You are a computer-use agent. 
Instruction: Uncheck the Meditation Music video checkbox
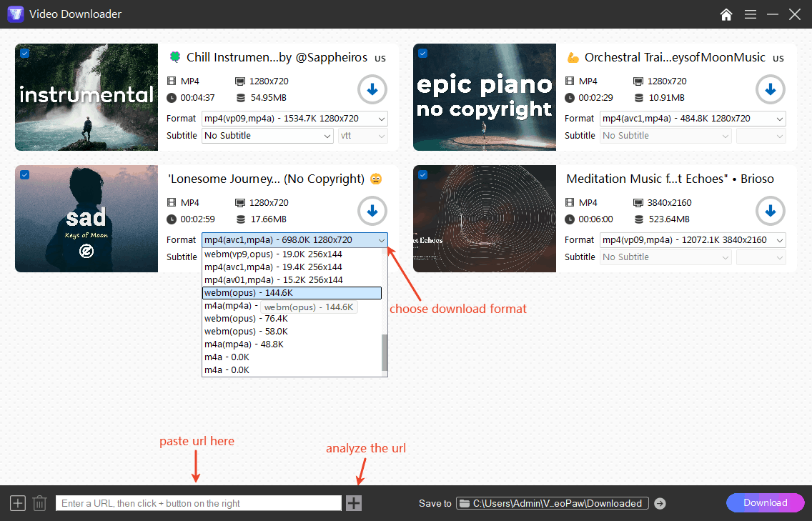click(423, 175)
